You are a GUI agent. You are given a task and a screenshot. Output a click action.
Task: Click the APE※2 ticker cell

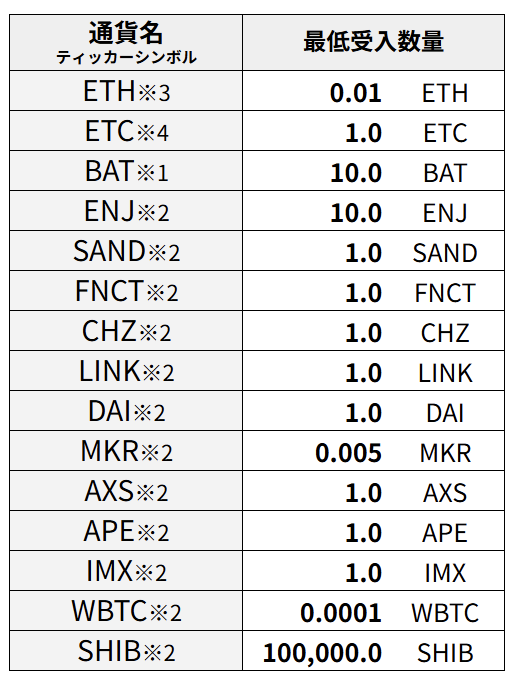[126, 531]
